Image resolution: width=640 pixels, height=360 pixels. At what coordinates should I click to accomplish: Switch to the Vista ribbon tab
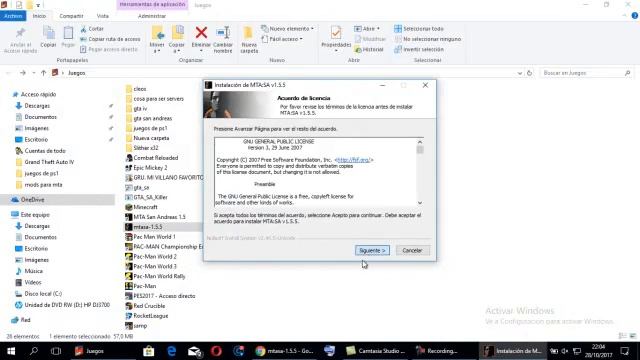click(103, 16)
